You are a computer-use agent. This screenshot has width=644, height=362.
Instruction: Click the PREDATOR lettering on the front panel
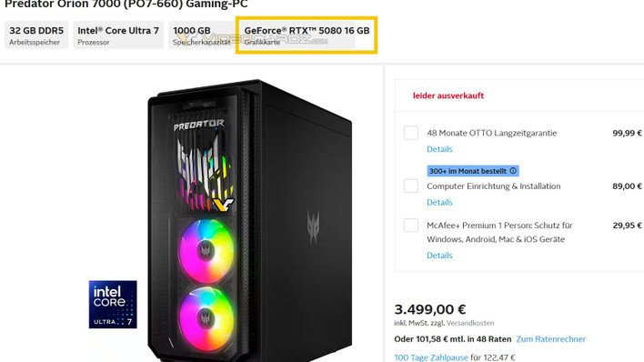pyautogui.click(x=199, y=125)
